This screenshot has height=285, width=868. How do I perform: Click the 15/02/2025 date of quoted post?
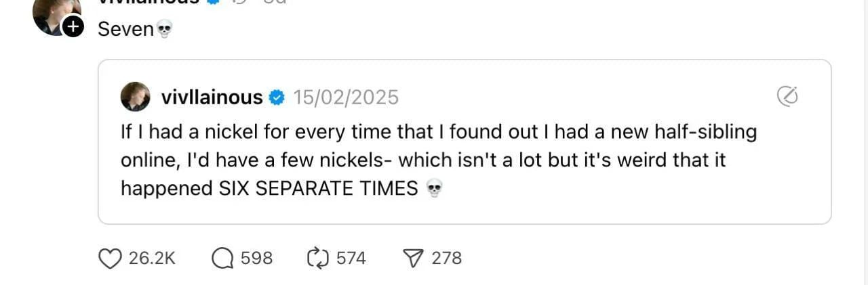345,97
